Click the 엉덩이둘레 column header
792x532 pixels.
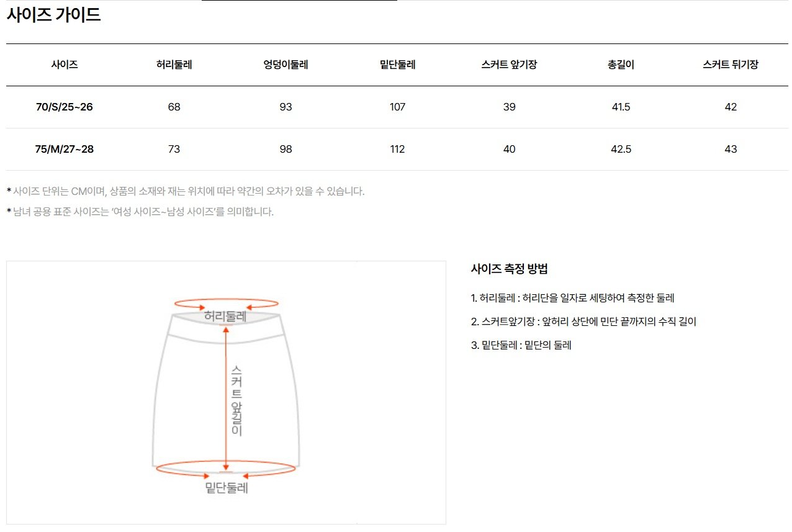coord(286,65)
